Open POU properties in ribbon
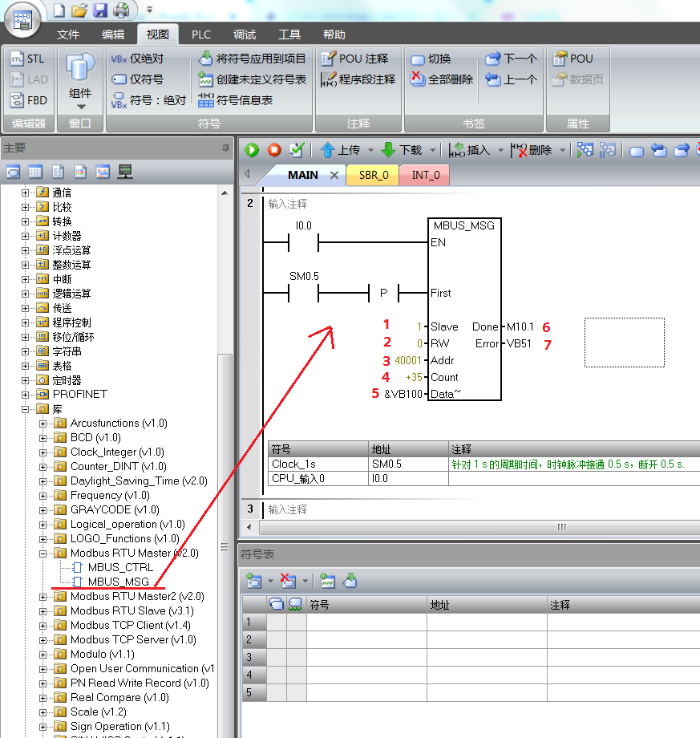The width and height of the screenshot is (700, 738). (x=573, y=59)
